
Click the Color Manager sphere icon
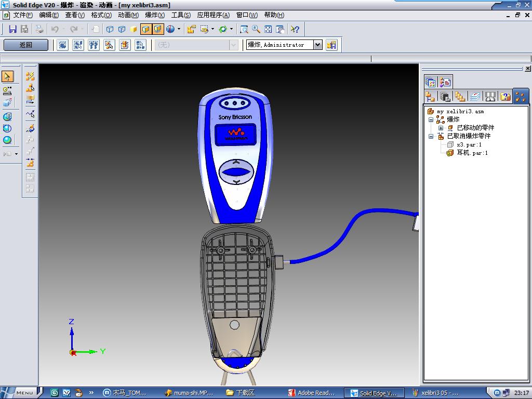pos(170,29)
